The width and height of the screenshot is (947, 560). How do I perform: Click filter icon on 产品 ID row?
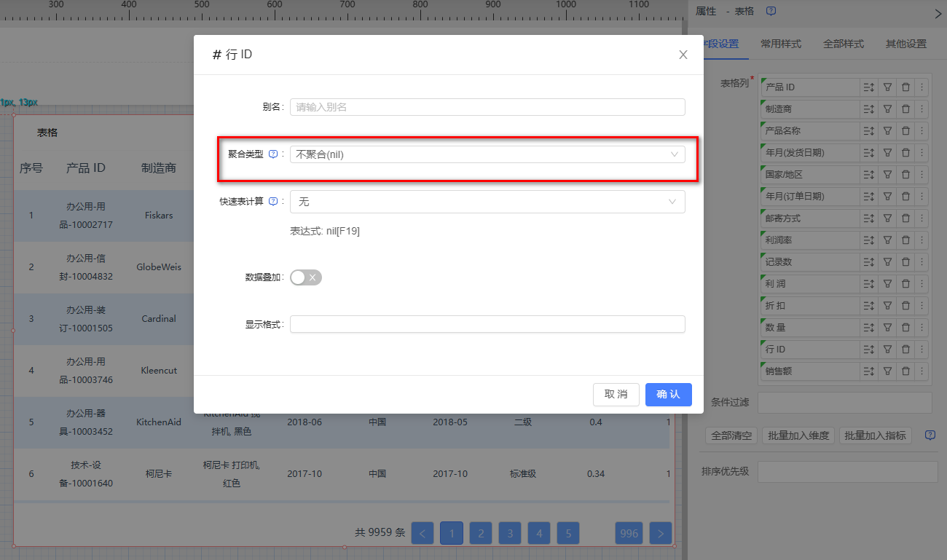[887, 87]
